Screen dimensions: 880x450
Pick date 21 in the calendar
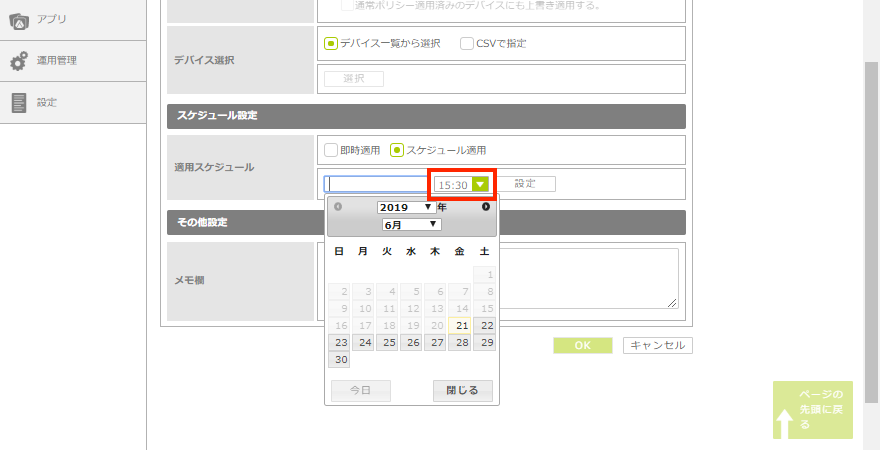tap(460, 325)
